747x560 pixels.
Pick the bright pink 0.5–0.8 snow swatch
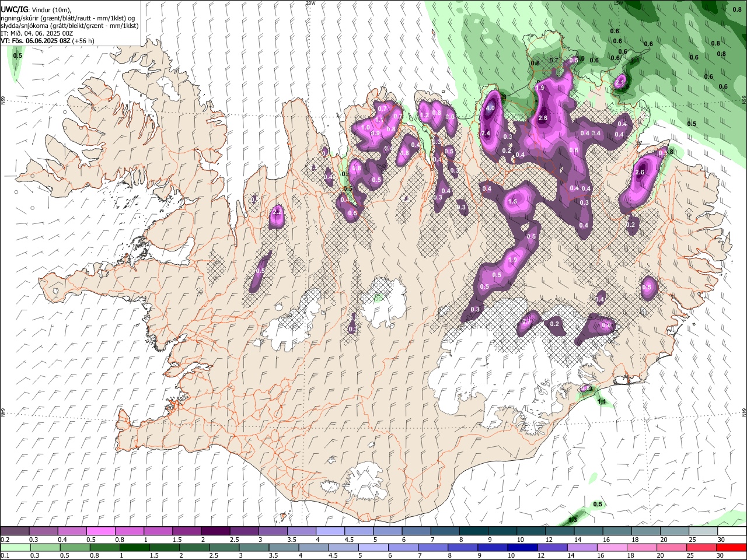click(x=100, y=531)
